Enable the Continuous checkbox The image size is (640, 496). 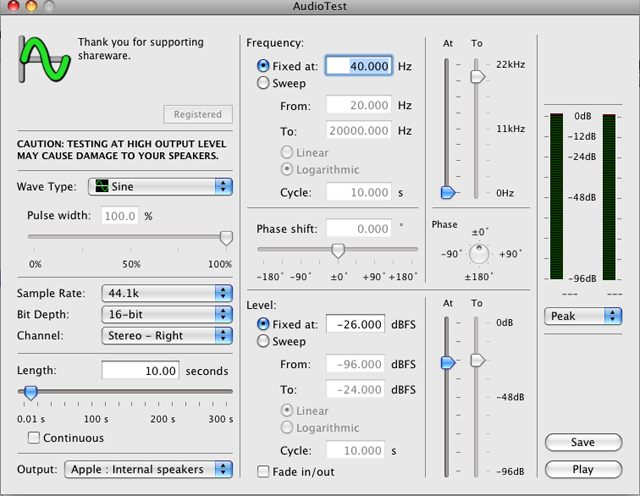pyautogui.click(x=34, y=438)
